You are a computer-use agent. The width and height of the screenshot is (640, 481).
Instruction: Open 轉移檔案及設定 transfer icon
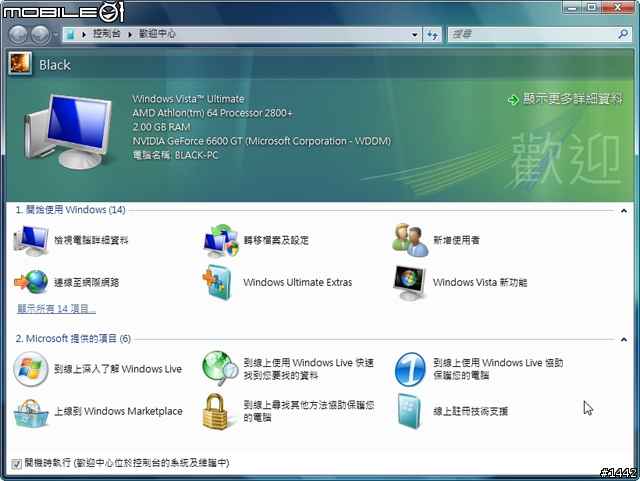[221, 240]
